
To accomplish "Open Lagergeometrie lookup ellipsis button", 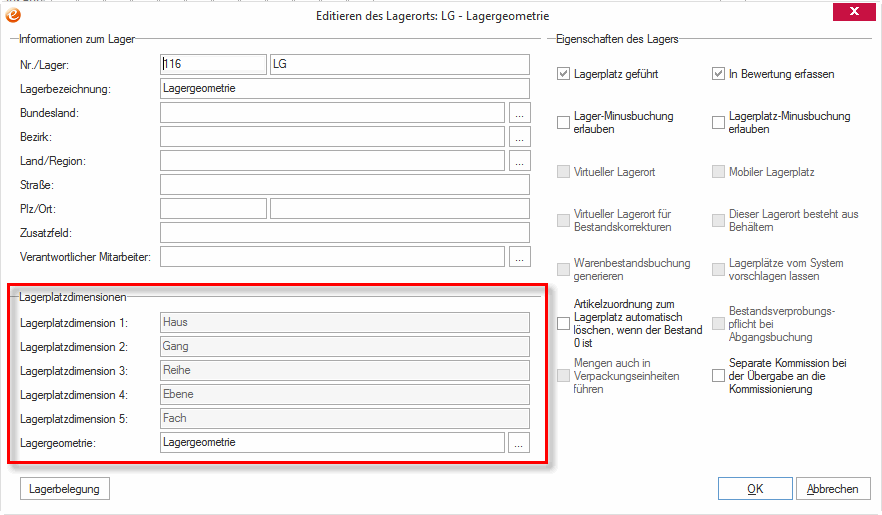I will 519,442.
